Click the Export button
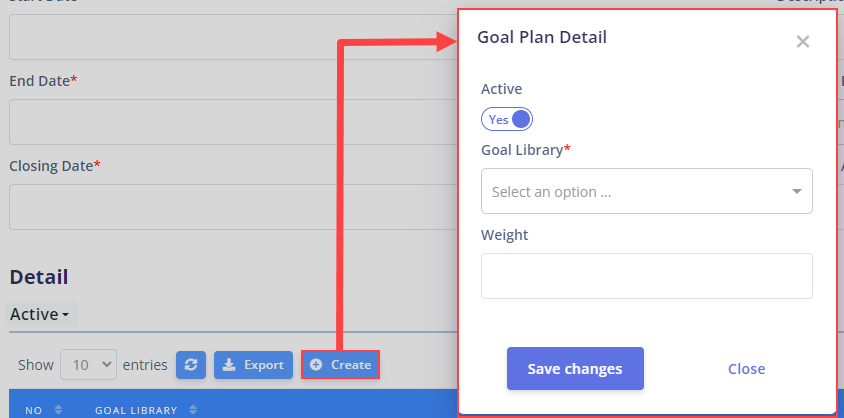Viewport: 844px width, 418px height. tap(254, 365)
